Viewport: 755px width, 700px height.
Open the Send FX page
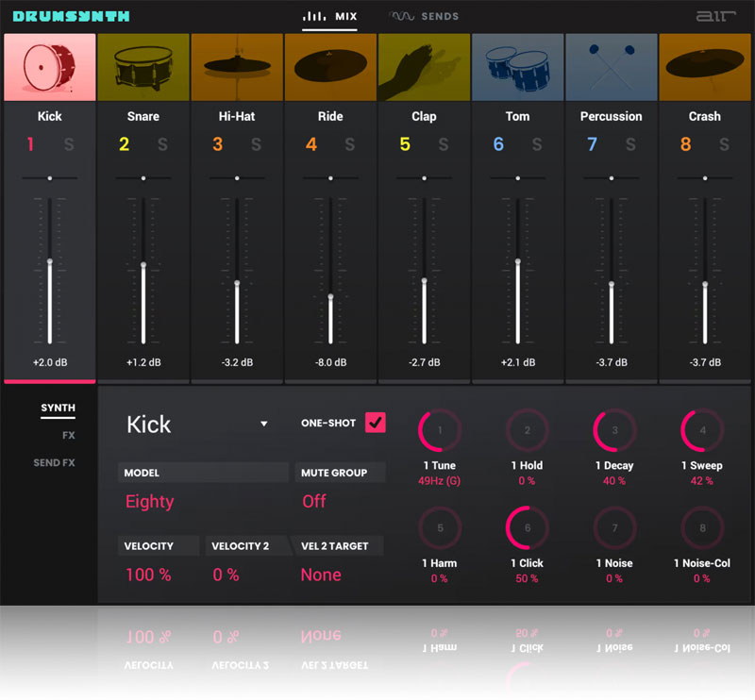[x=55, y=463]
